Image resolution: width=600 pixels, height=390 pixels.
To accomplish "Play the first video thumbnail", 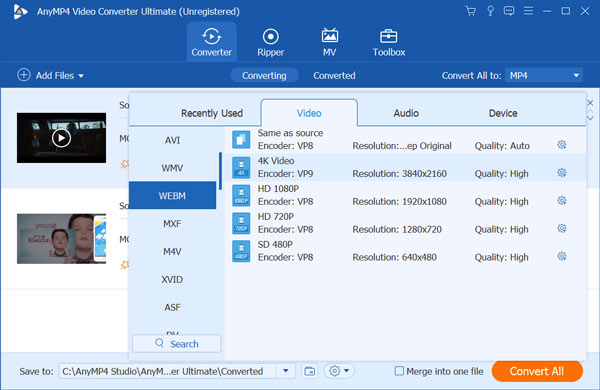I will (x=61, y=138).
